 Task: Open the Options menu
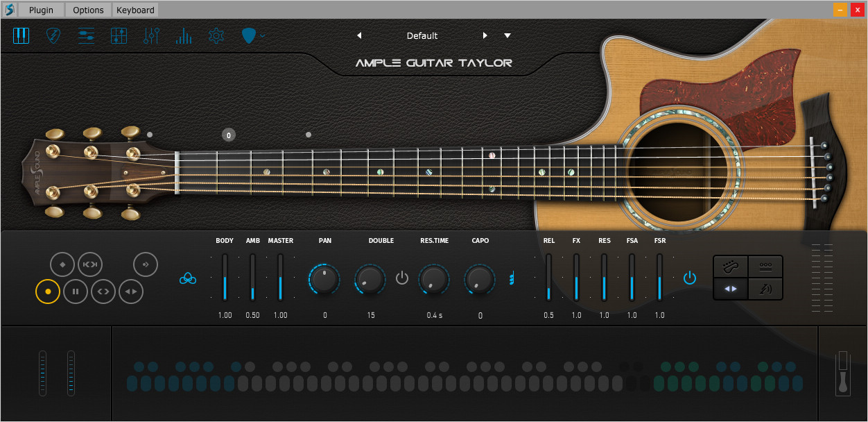click(88, 10)
